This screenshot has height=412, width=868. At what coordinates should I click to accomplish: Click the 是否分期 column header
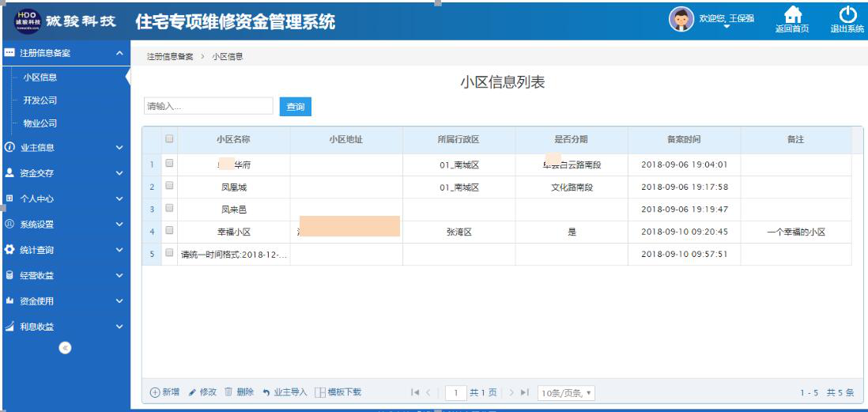tap(572, 139)
